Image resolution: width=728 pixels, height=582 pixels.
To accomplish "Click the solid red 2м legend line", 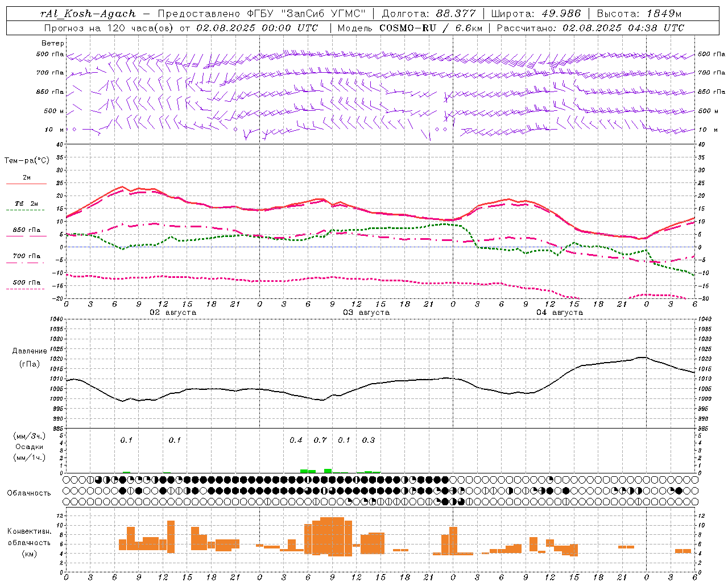I will (26, 184).
